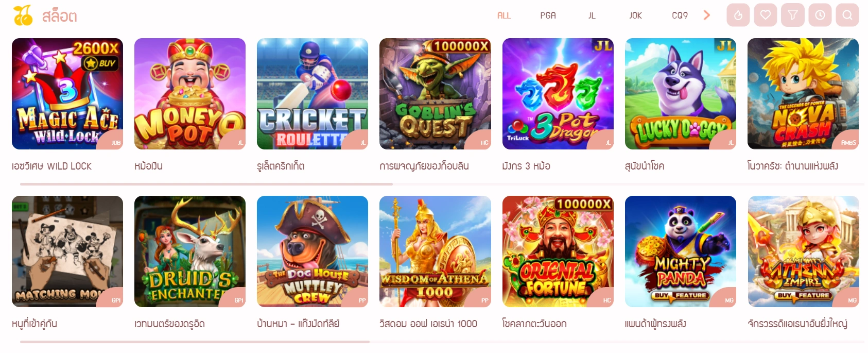Choose the JOK provider tab
This screenshot has height=353, width=868.
(x=636, y=15)
